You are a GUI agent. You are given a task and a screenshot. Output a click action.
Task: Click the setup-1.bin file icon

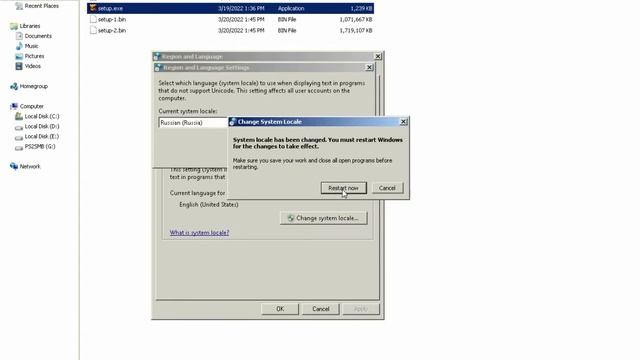(93, 19)
